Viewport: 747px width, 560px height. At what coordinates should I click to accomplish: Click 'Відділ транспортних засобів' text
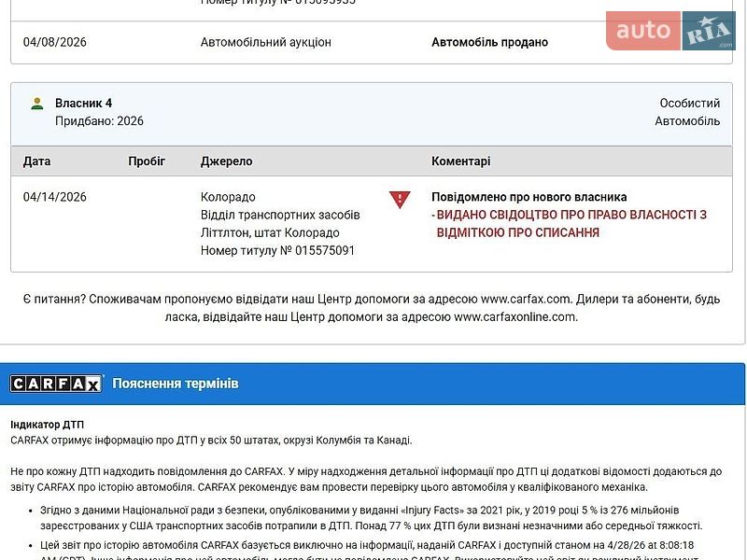point(280,215)
